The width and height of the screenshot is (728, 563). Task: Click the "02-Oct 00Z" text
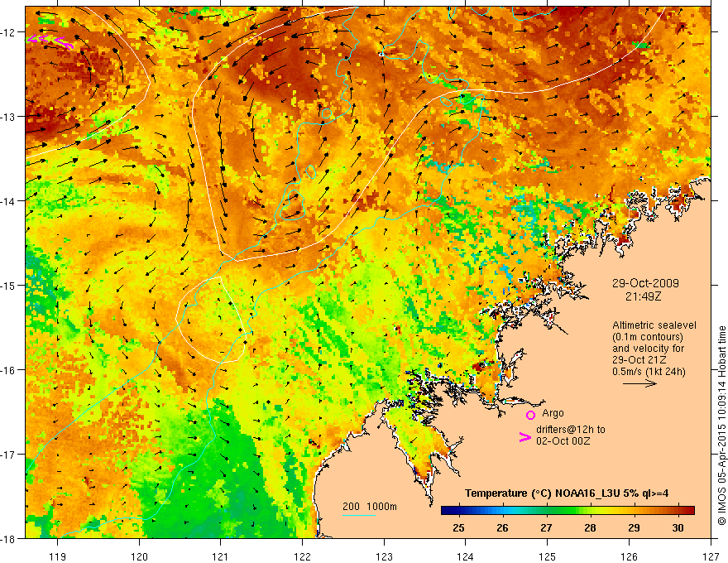pyautogui.click(x=563, y=441)
